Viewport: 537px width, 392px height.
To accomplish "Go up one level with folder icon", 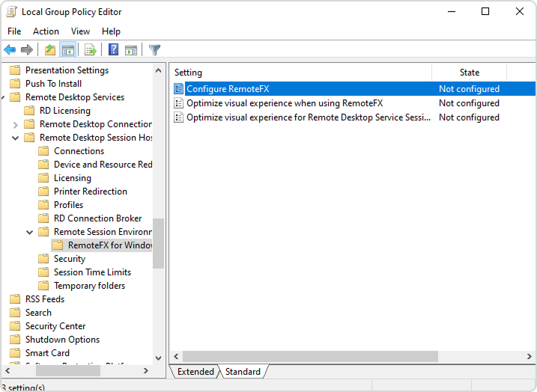I will [x=50, y=50].
